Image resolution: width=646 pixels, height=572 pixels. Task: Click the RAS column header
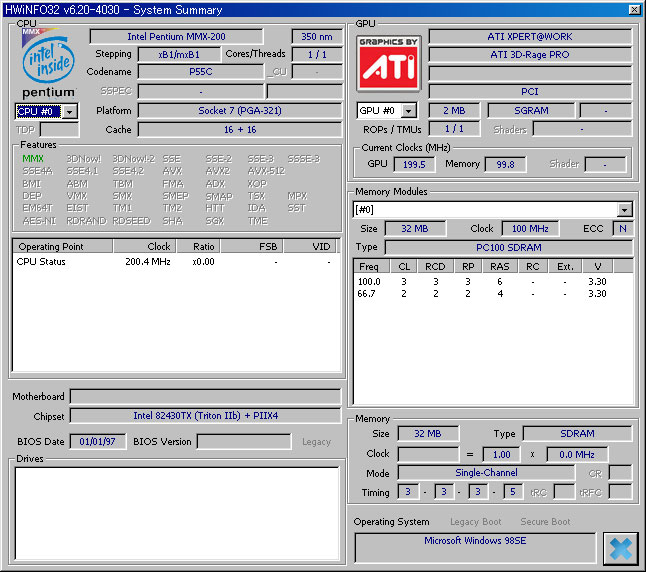(x=499, y=266)
